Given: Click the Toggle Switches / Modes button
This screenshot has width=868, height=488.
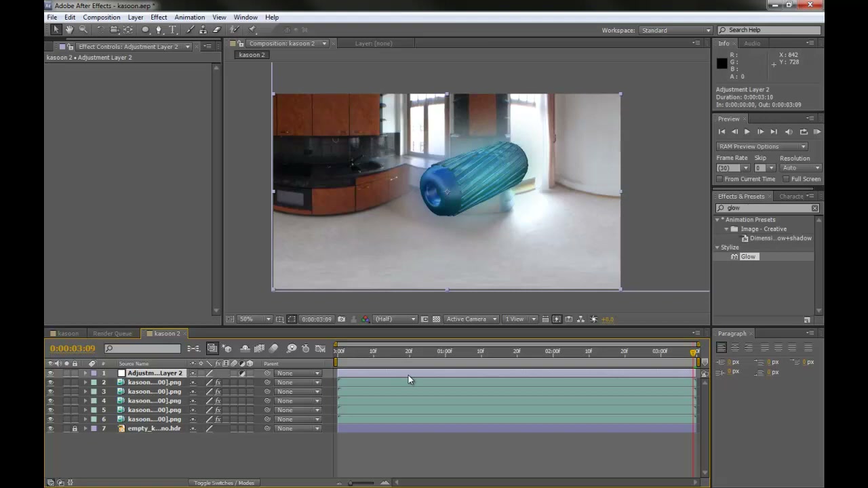Looking at the screenshot, I should point(224,483).
